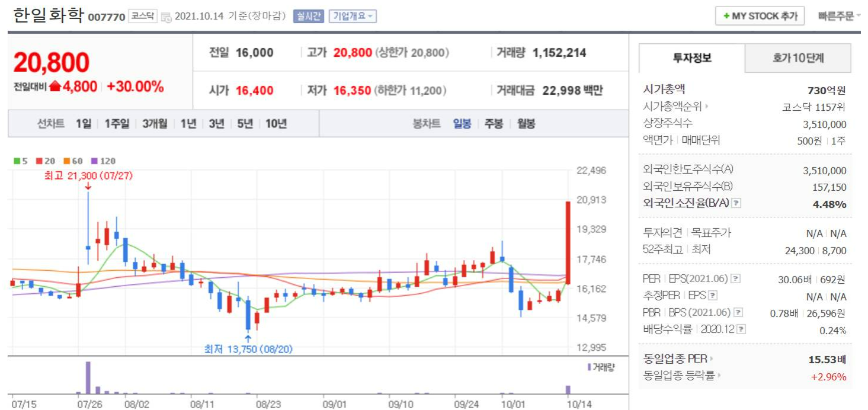Viewport: 868px width, 410px height.
Task: Show the 주봉 weekly candle chart
Action: point(494,124)
